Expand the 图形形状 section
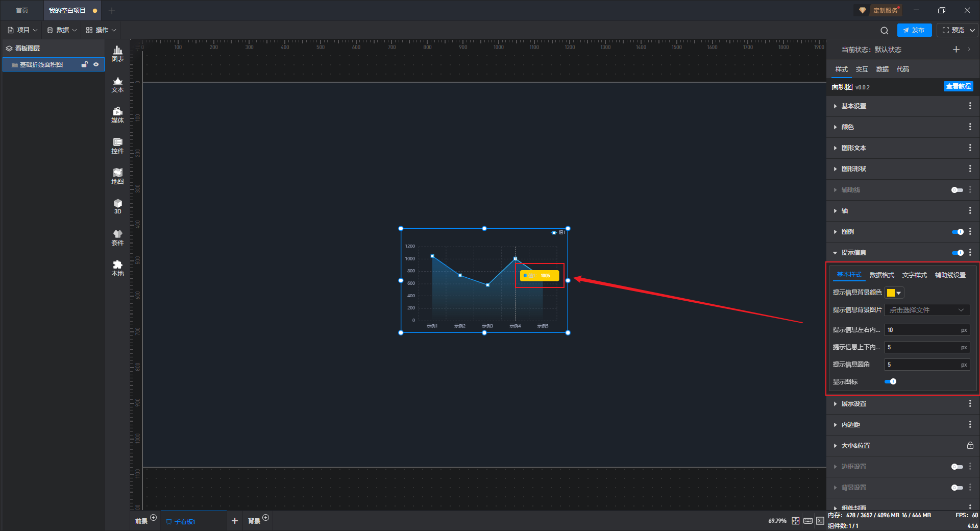This screenshot has height=531, width=980. pyautogui.click(x=835, y=169)
